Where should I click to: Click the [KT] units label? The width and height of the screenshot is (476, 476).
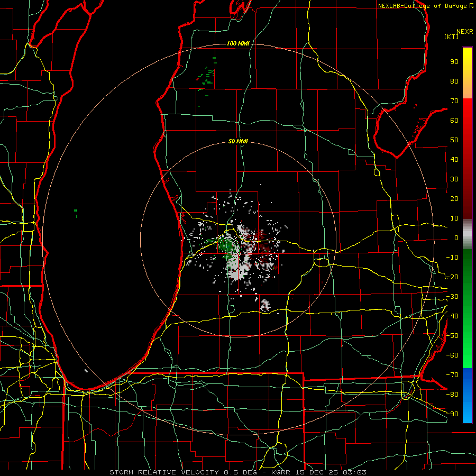(x=452, y=36)
